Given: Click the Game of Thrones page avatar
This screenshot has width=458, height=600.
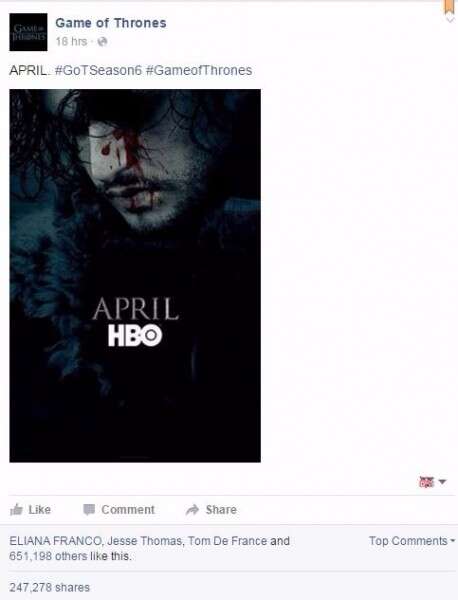Looking at the screenshot, I should tap(28, 32).
